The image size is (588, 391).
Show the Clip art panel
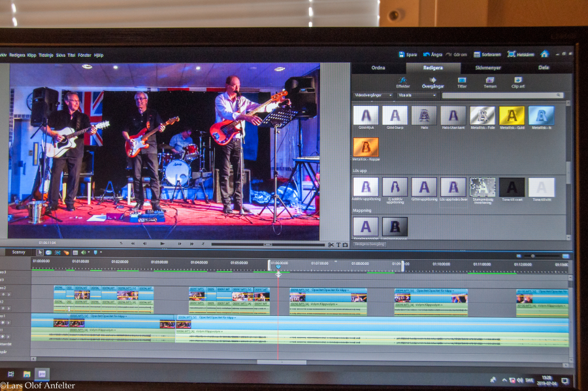pos(518,82)
